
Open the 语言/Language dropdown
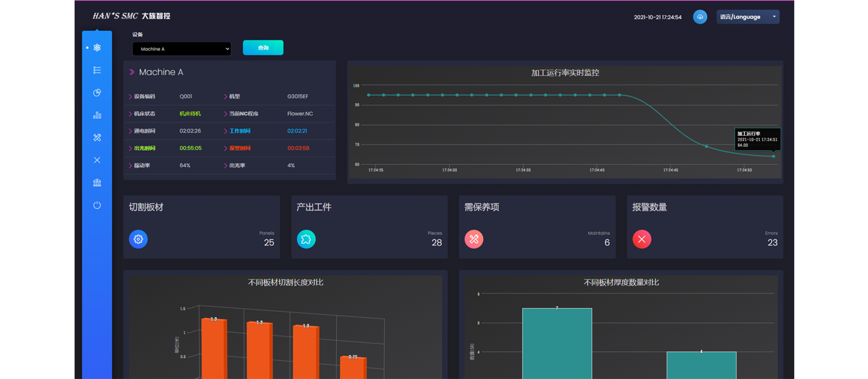click(747, 17)
